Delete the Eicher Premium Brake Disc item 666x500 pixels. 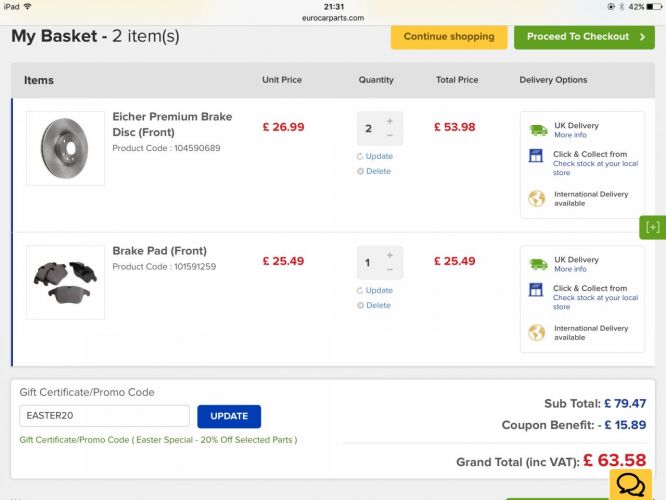[x=374, y=171]
